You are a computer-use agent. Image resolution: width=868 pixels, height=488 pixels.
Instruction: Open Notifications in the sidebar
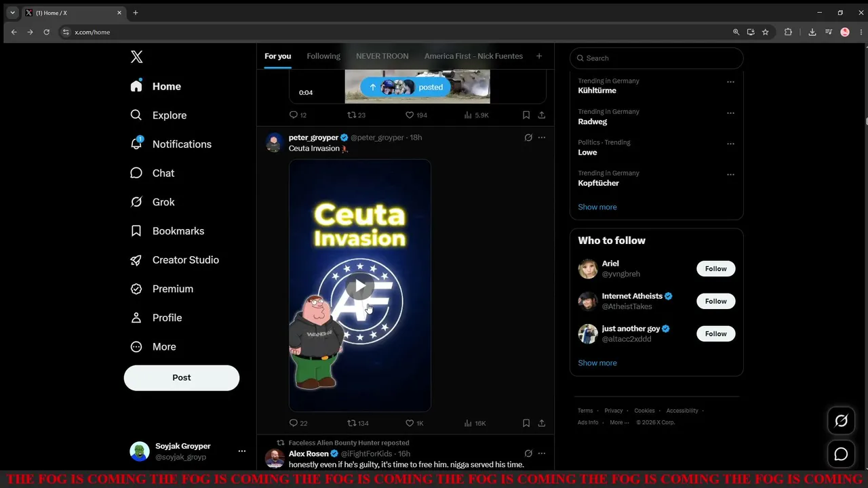tap(171, 144)
